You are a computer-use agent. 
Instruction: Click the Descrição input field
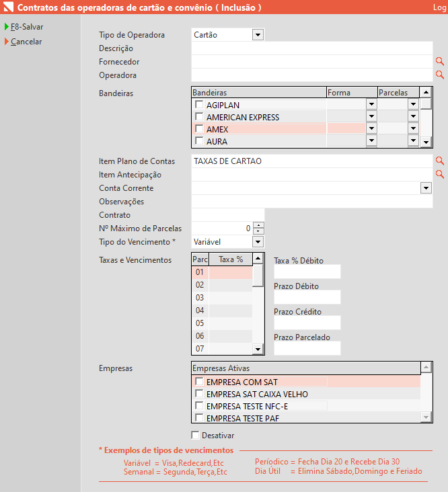pyautogui.click(x=312, y=48)
